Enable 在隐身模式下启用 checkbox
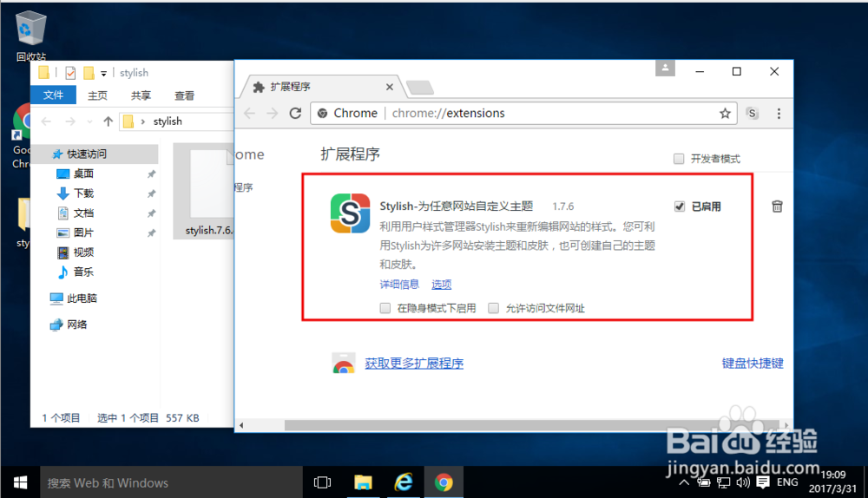This screenshot has height=498, width=868. pos(385,308)
